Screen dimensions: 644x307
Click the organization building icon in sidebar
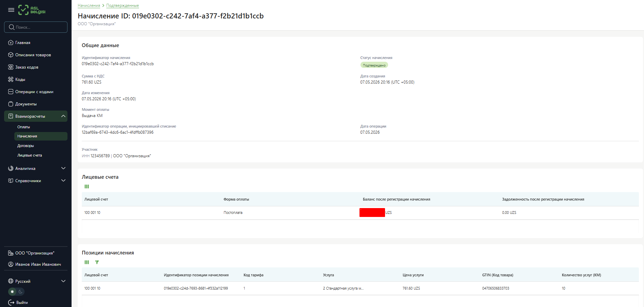[11, 253]
